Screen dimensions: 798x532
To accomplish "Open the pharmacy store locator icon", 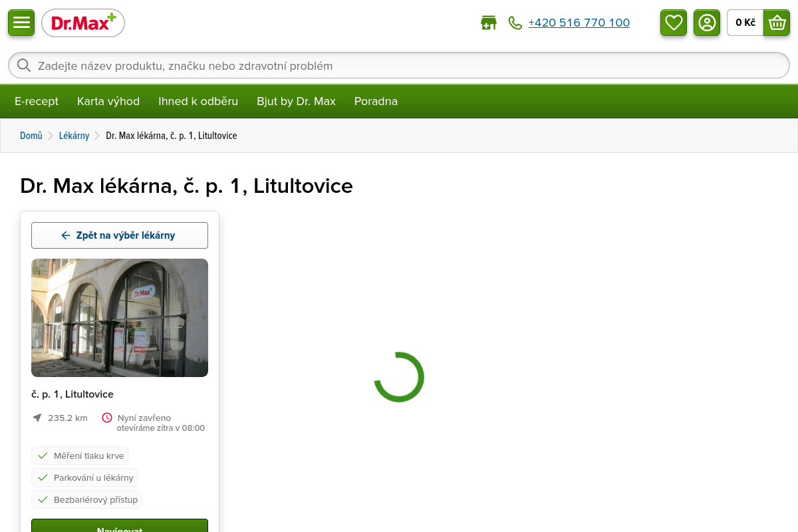I will [489, 23].
